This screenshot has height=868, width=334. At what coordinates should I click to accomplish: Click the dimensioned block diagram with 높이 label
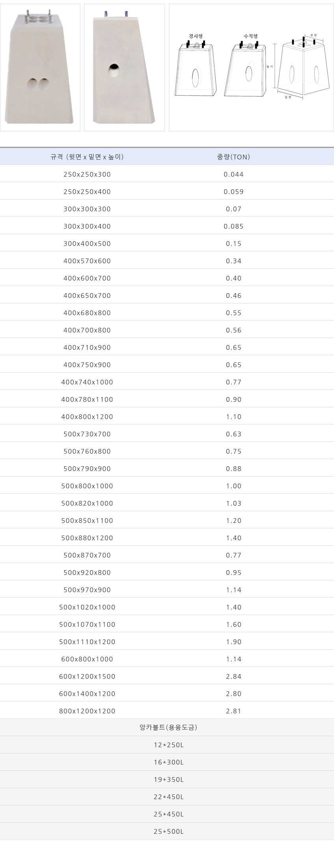(x=301, y=66)
